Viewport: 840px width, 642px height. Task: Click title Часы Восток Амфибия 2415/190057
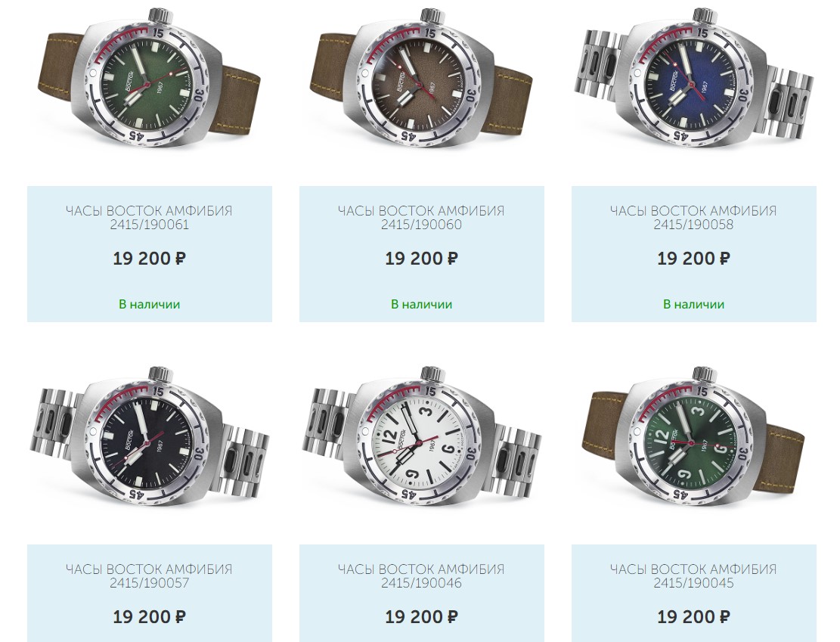point(149,575)
